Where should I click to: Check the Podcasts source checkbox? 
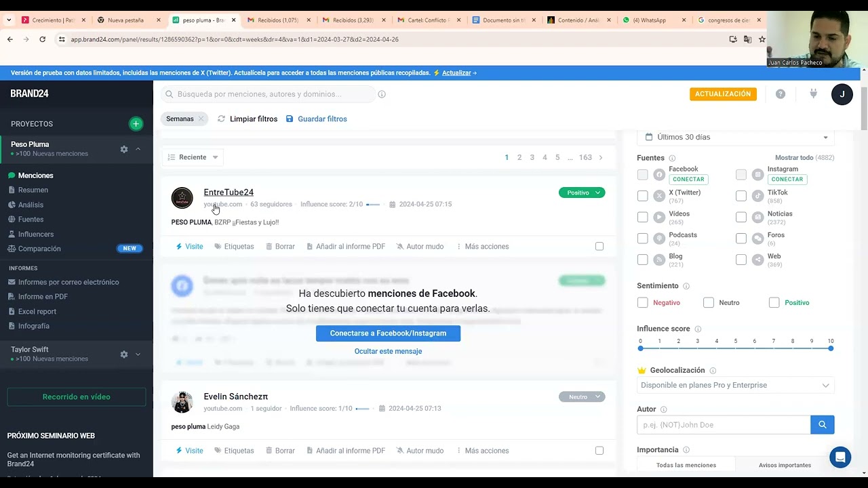click(643, 239)
